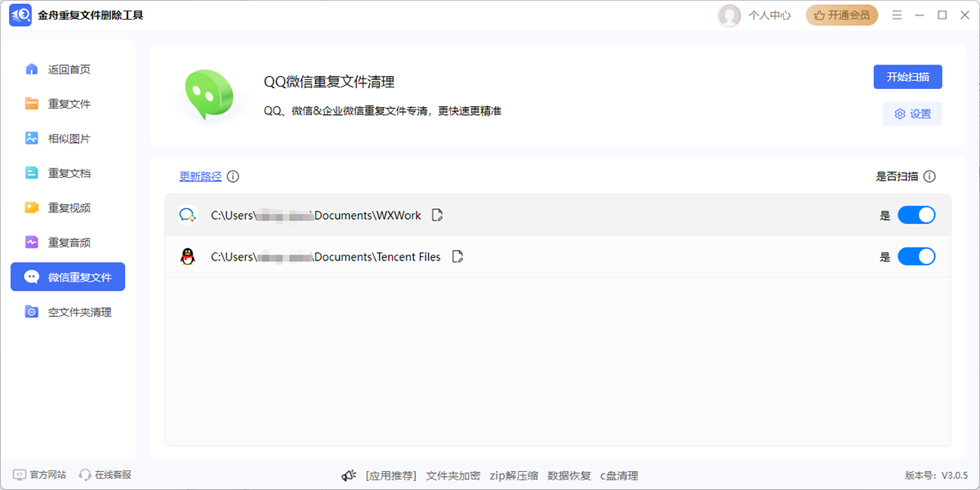
Task: Disable scanning for the Tencent Files path
Action: click(x=916, y=256)
